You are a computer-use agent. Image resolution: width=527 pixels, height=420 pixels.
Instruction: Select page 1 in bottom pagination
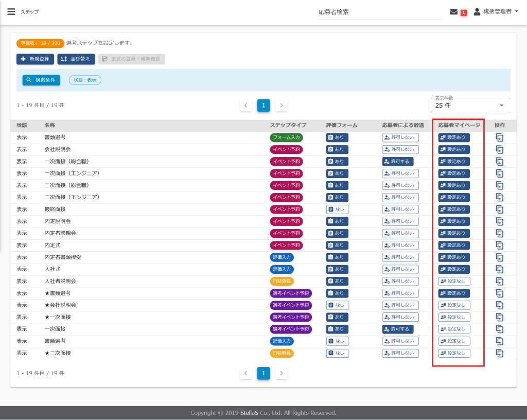pyautogui.click(x=263, y=373)
